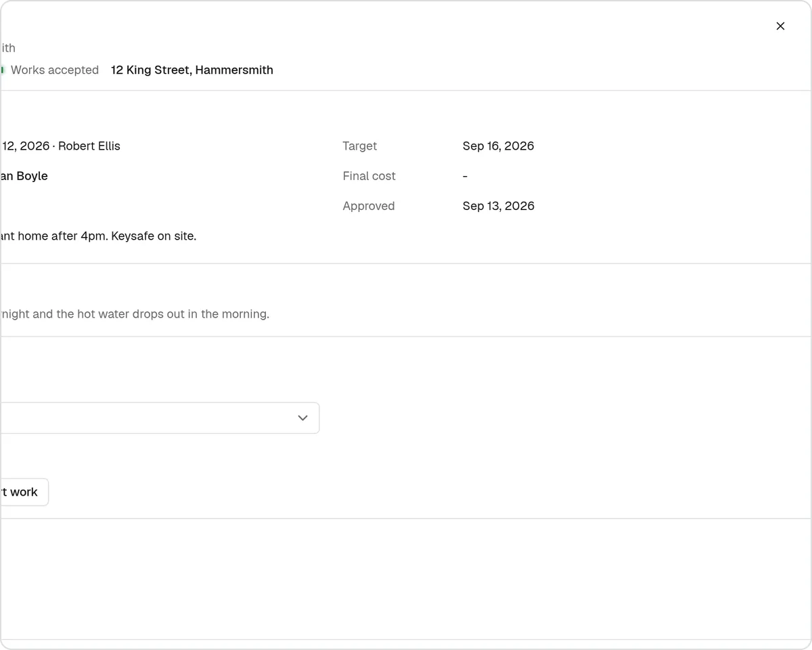
Task: Click the 'Final cost' label
Action: [369, 176]
